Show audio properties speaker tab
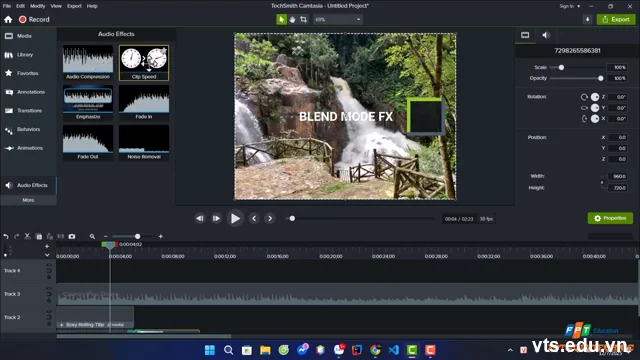Image resolution: width=640 pixels, height=360 pixels. 546,35
